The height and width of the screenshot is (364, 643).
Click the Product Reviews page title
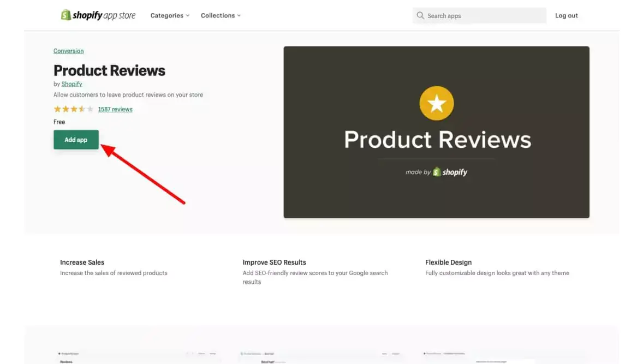click(x=109, y=70)
